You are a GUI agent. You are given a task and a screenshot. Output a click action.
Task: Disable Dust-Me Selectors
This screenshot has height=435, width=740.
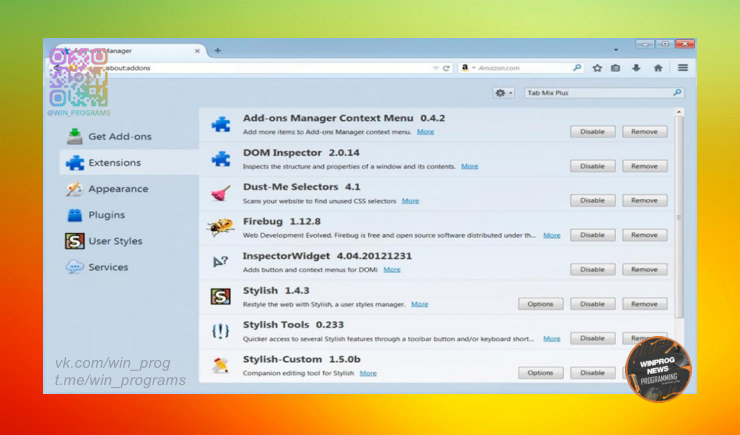coord(592,201)
